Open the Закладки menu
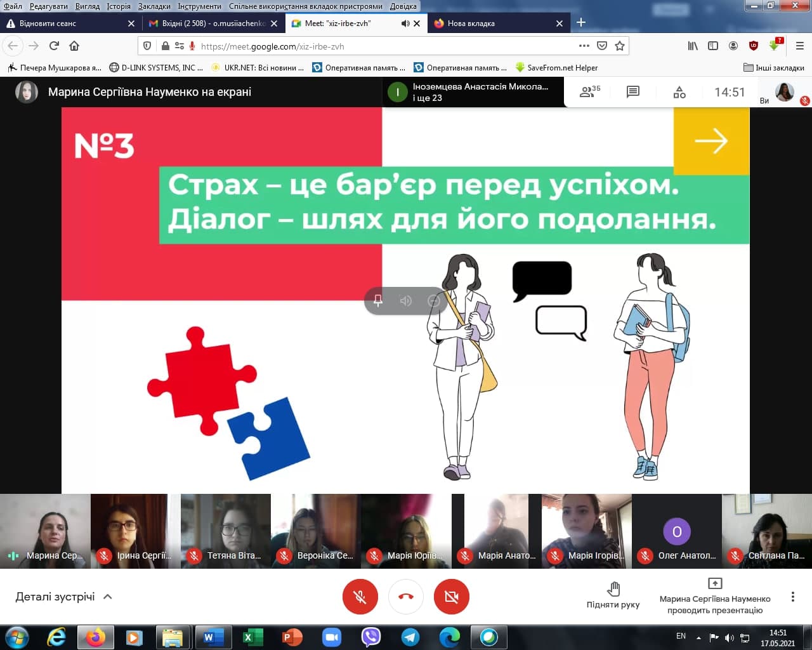 [154, 6]
